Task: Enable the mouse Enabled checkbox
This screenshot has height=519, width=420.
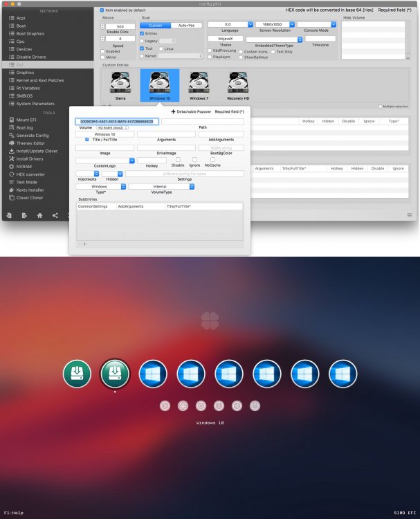Action: [102, 51]
